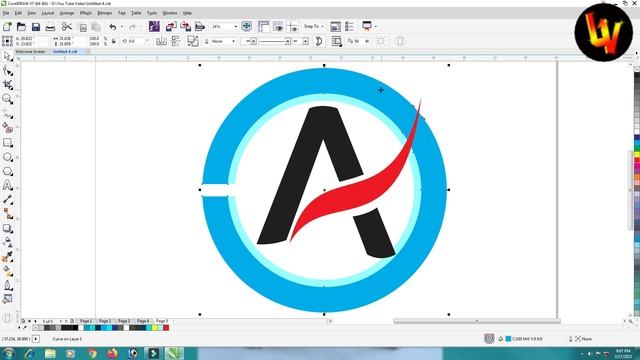Open a file from the toolbar
Screen dimensions: 640x360
pos(21,27)
